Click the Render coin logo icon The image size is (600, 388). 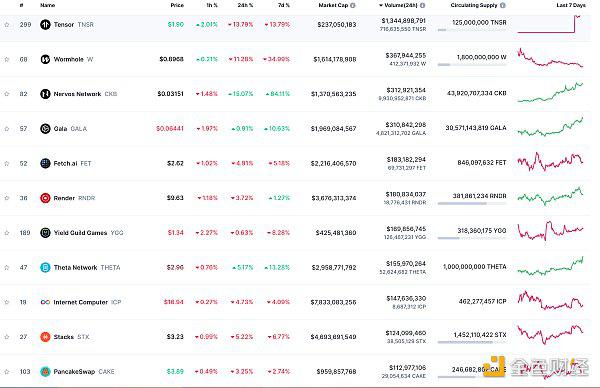pyautogui.click(x=45, y=198)
